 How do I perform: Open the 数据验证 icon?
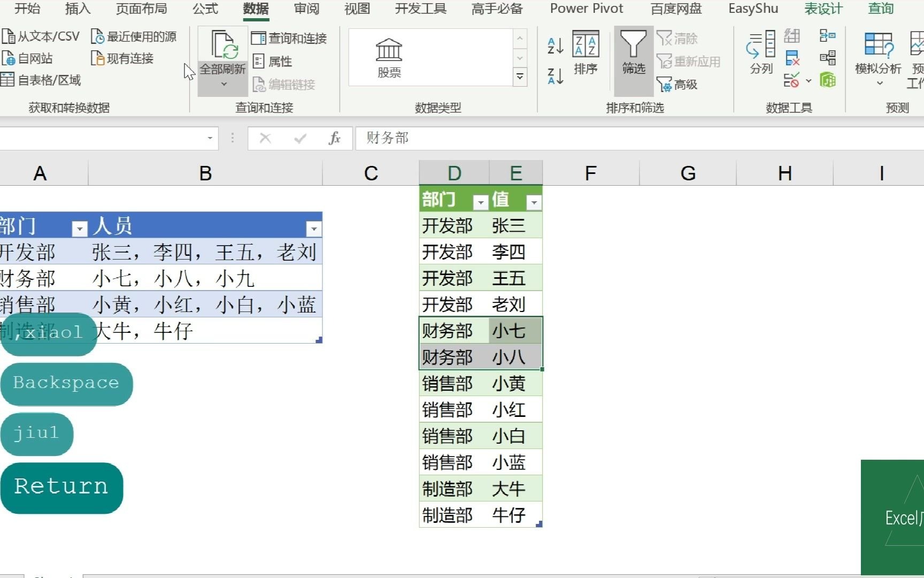[792, 80]
